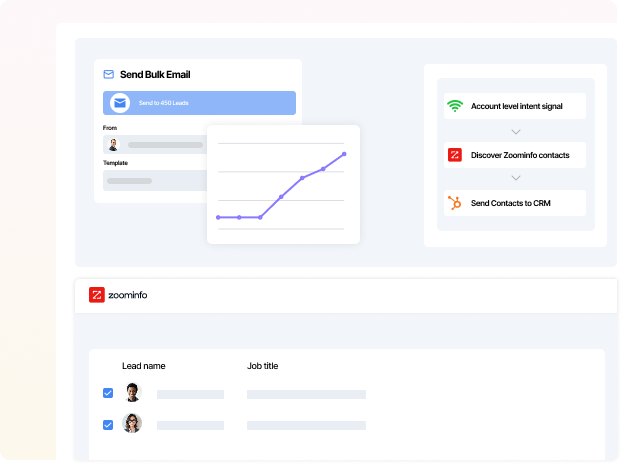
Task: Click the red Zoominfo icon in the workflow
Action: [455, 155]
